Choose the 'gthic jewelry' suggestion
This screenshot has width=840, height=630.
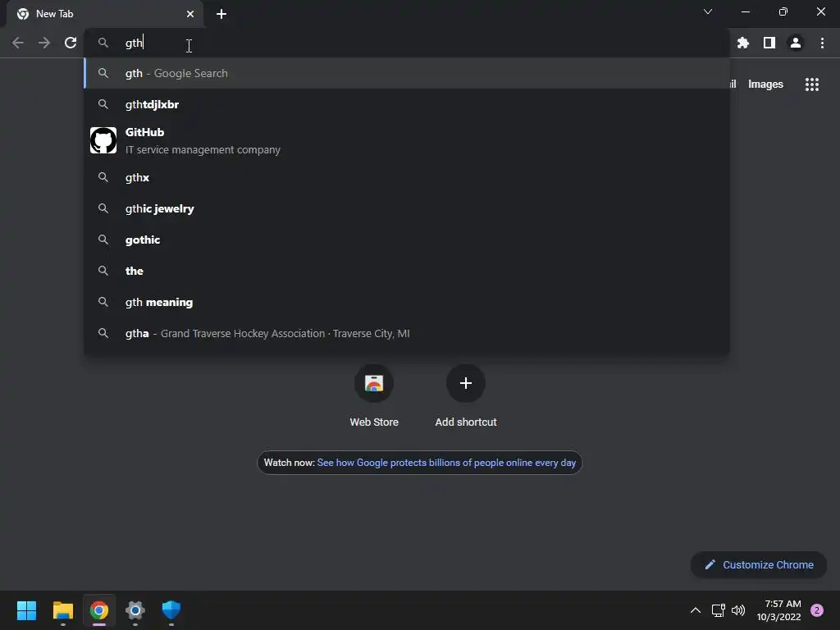point(407,208)
